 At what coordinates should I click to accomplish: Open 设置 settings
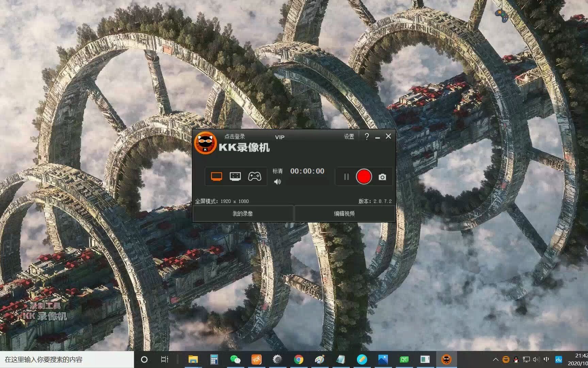(x=349, y=137)
